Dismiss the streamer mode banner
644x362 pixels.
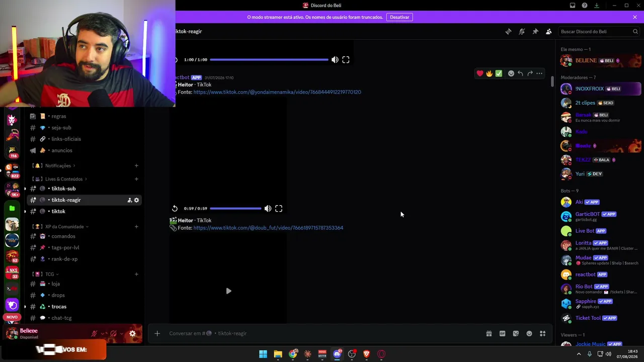[x=635, y=17]
